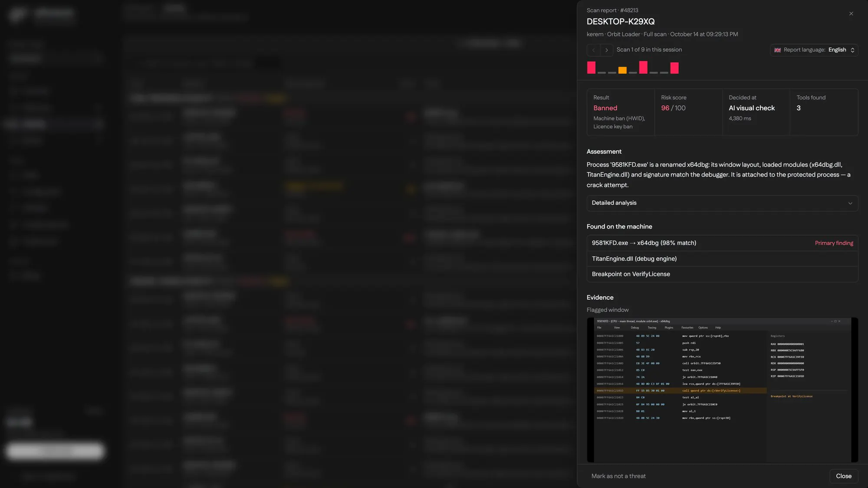Select the 9581KFD.exe → x64dbg finding row
The image size is (868, 488).
coord(722,243)
